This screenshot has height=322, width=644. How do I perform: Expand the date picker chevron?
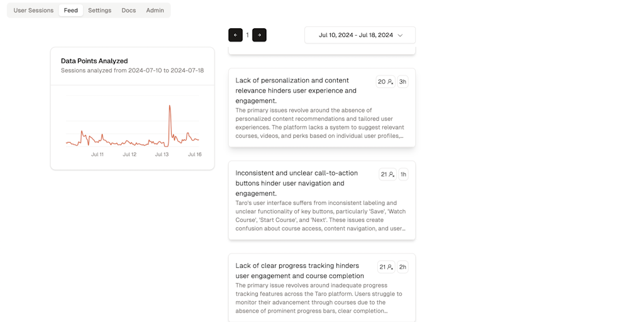pos(400,35)
